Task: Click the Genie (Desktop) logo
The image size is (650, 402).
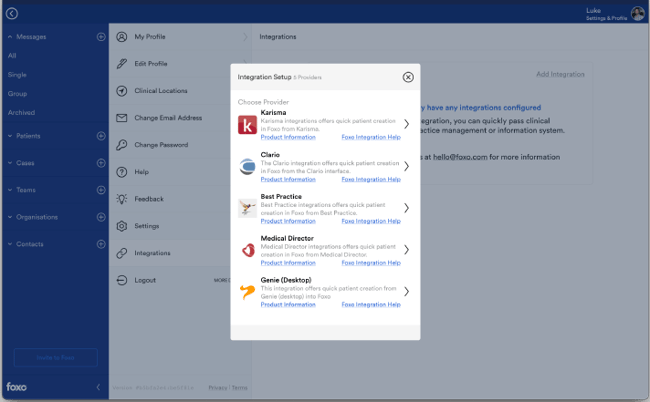Action: [x=247, y=292]
